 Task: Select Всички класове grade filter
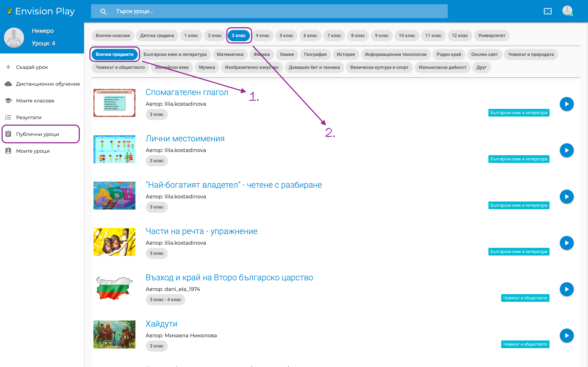click(x=113, y=35)
